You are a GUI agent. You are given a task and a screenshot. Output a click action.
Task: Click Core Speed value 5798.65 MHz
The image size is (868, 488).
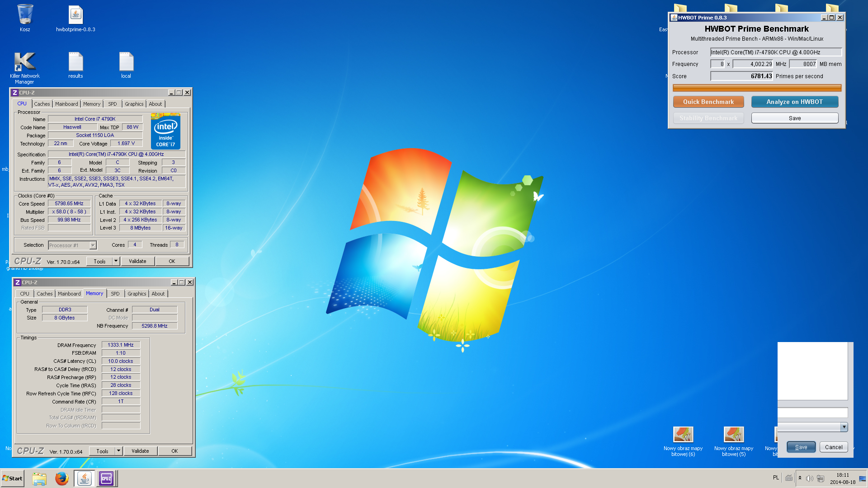coord(69,204)
